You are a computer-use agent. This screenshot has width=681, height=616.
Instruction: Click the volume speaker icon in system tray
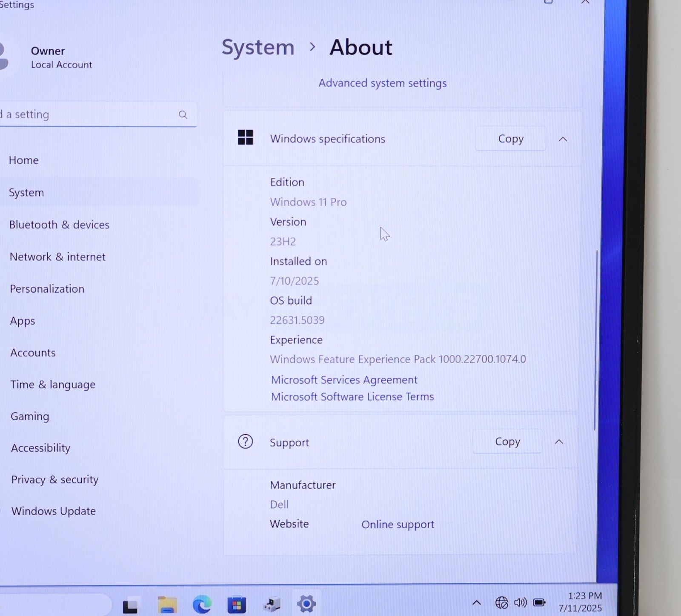point(520,602)
